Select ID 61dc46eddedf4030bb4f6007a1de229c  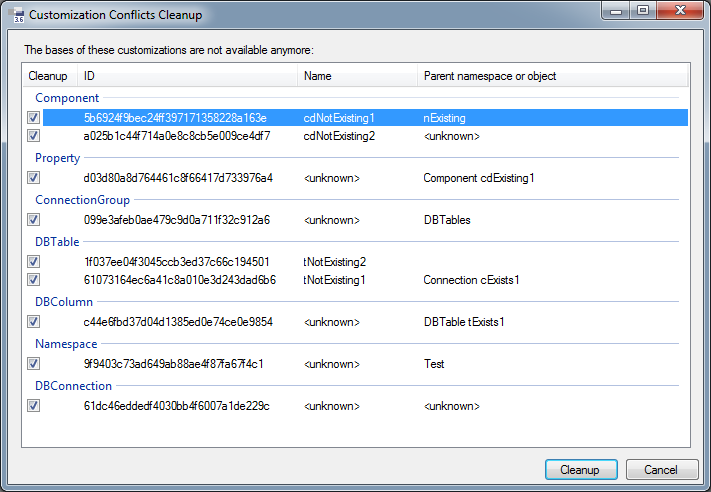177,406
